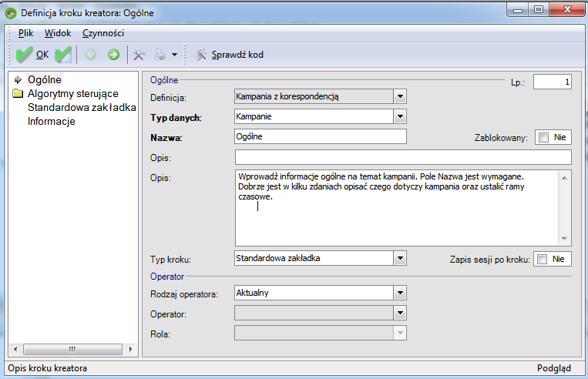Close the Definicja kroku kreatora window

coord(567,10)
